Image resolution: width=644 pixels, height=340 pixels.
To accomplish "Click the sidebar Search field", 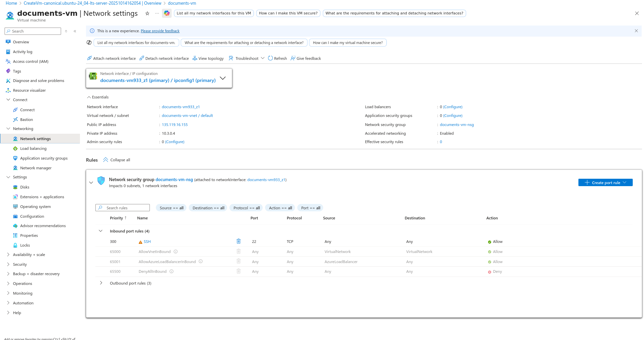I will [33, 31].
